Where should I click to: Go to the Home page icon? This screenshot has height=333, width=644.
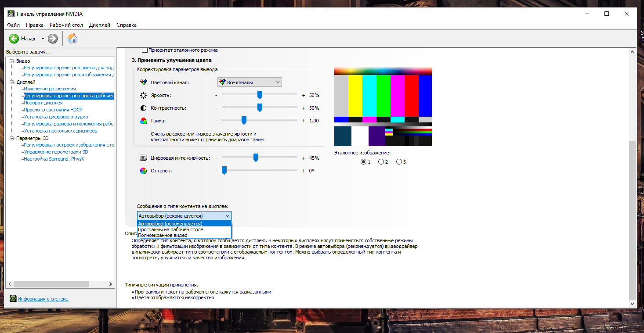coord(72,39)
